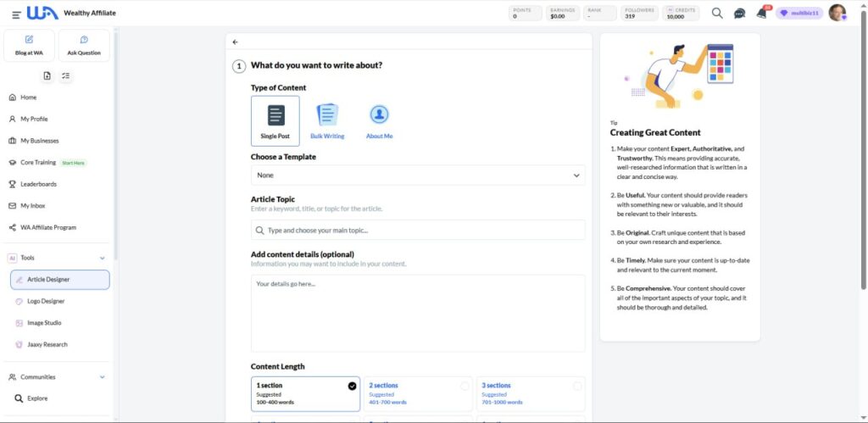Click the Communities people icon
The width and height of the screenshot is (868, 423).
12,377
